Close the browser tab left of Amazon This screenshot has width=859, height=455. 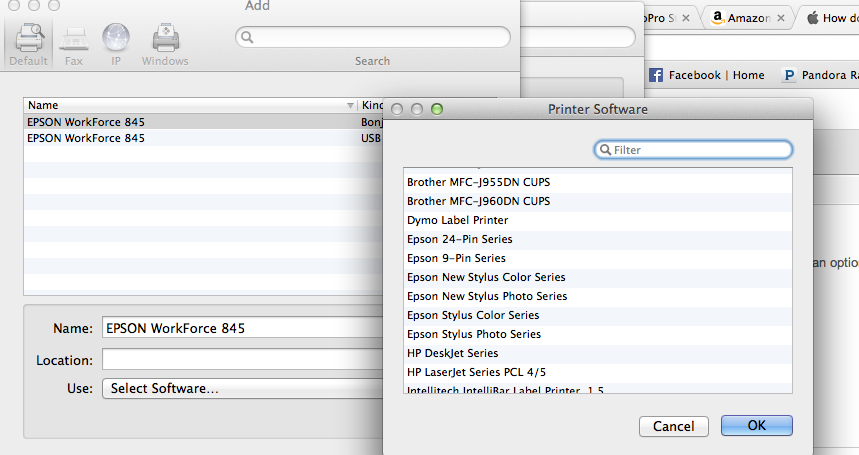[x=685, y=18]
